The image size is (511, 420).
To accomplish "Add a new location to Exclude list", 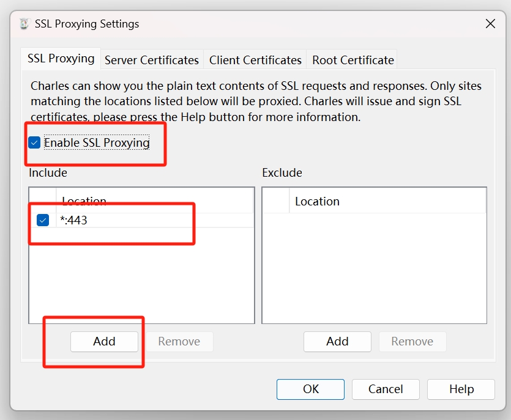I will click(x=337, y=342).
